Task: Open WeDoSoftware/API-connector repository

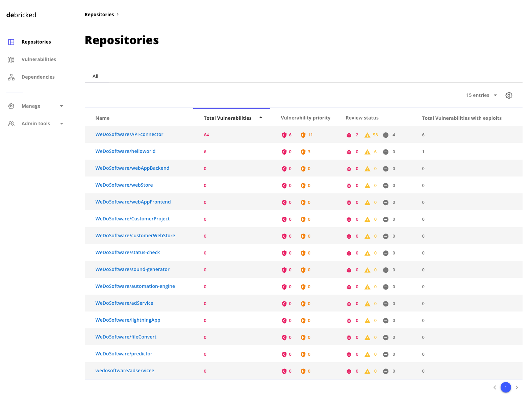Action: point(129,134)
